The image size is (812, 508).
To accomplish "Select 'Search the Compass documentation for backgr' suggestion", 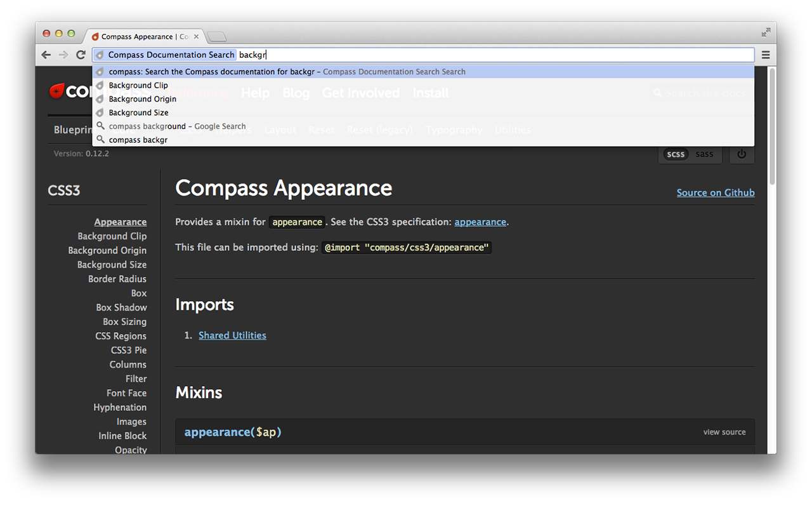I will click(x=423, y=72).
